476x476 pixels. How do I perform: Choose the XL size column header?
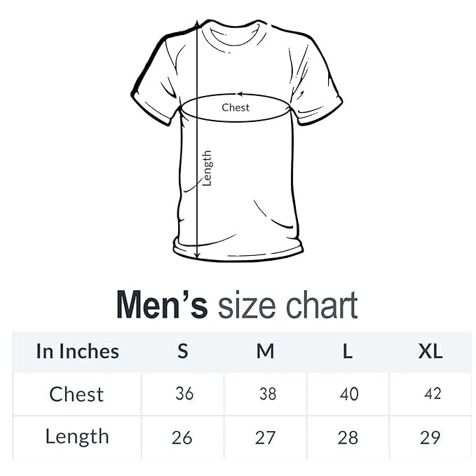tap(430, 351)
